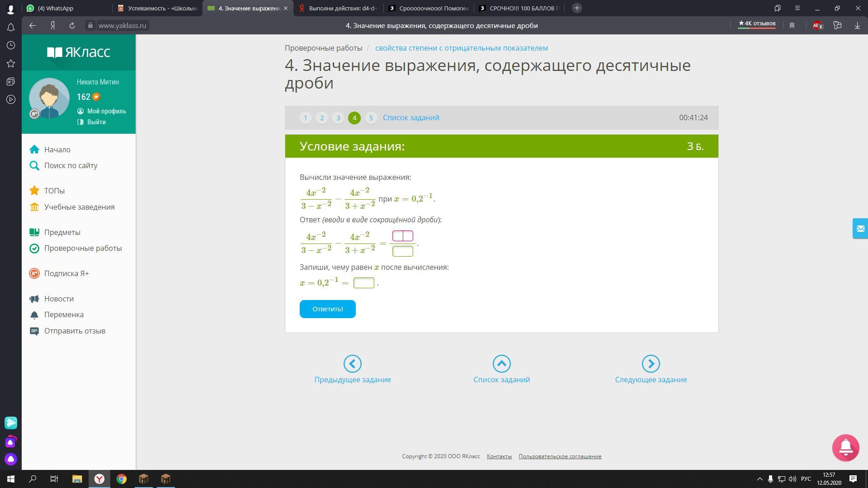Click the fraction denominator input box
Image resolution: width=868 pixels, height=488 pixels.
click(402, 251)
